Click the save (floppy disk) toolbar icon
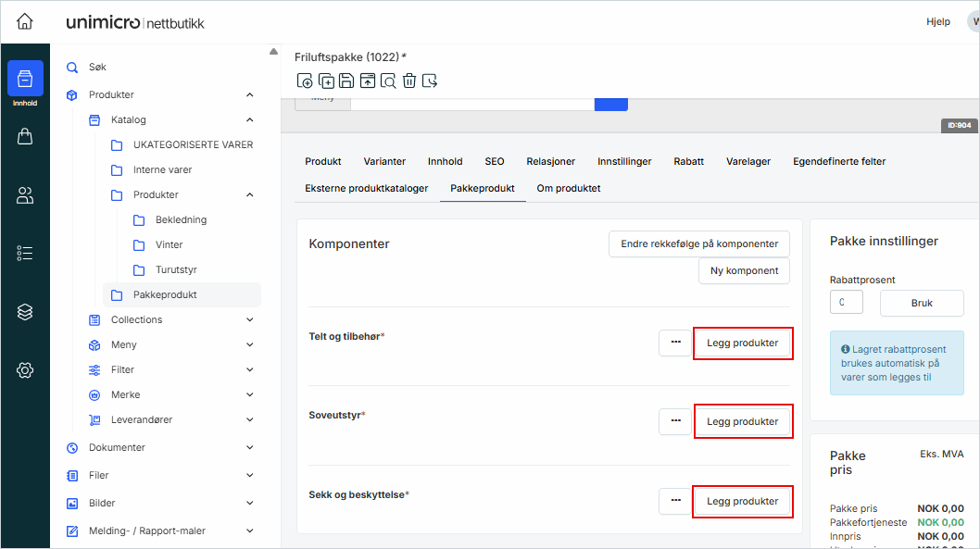This screenshot has width=980, height=549. (x=346, y=81)
